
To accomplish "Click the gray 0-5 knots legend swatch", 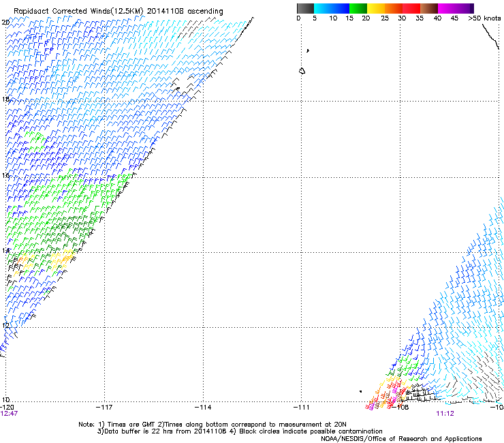I will coord(305,8).
